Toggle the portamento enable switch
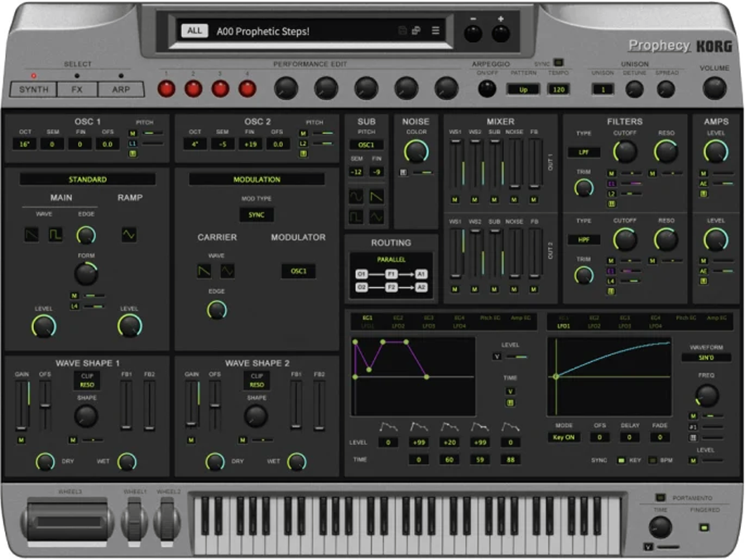745x560 pixels. point(660,497)
